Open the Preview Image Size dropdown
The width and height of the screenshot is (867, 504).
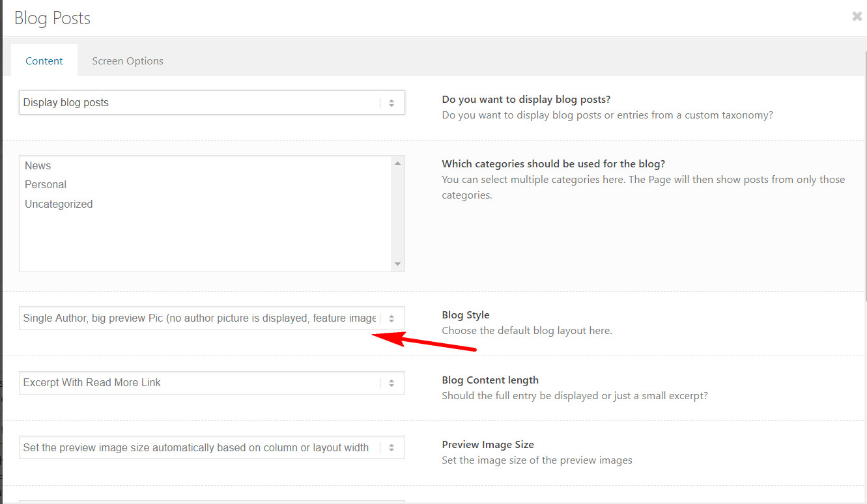(212, 447)
